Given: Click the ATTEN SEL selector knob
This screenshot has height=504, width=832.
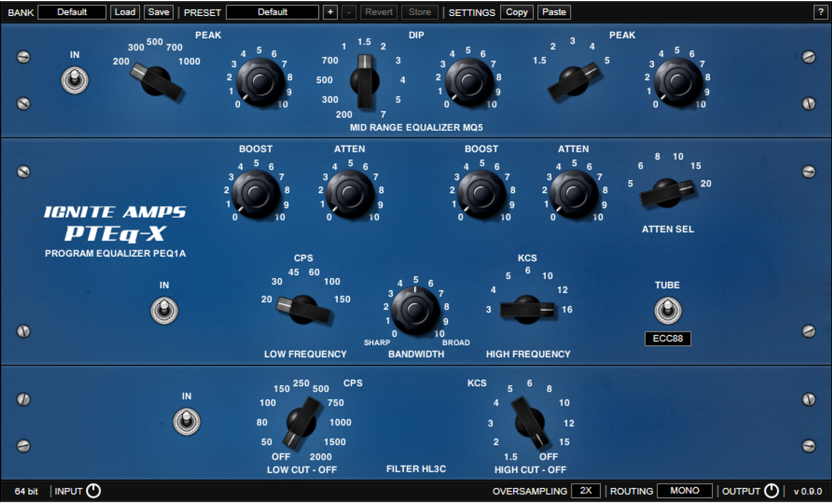Looking at the screenshot, I should point(667,193).
